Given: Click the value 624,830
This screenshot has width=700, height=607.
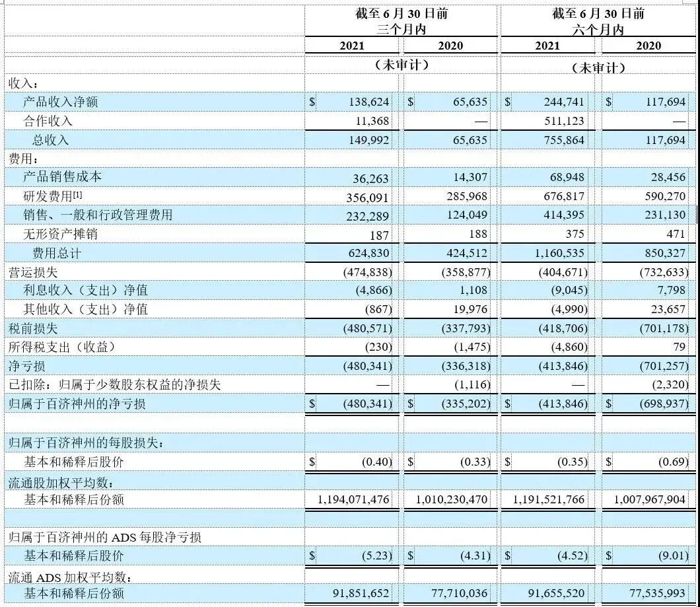Looking at the screenshot, I should [x=368, y=253].
